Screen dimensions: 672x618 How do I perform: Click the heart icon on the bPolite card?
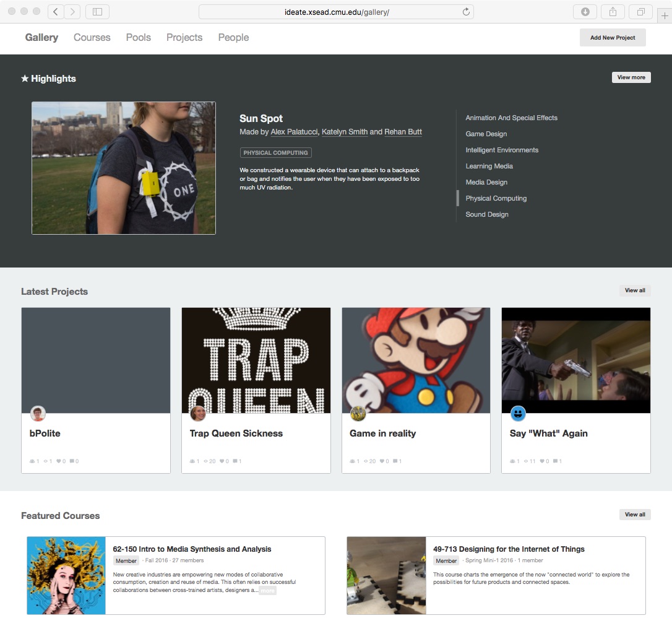click(58, 461)
